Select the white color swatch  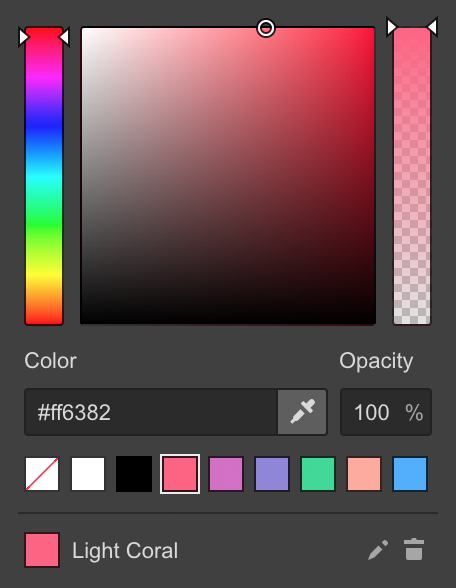pyautogui.click(x=88, y=474)
